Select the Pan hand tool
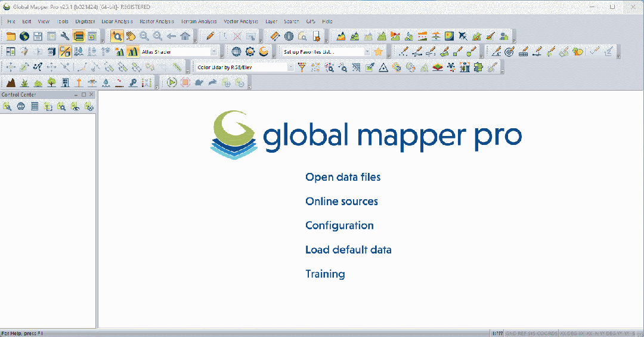This screenshot has width=644, height=337. tap(131, 36)
